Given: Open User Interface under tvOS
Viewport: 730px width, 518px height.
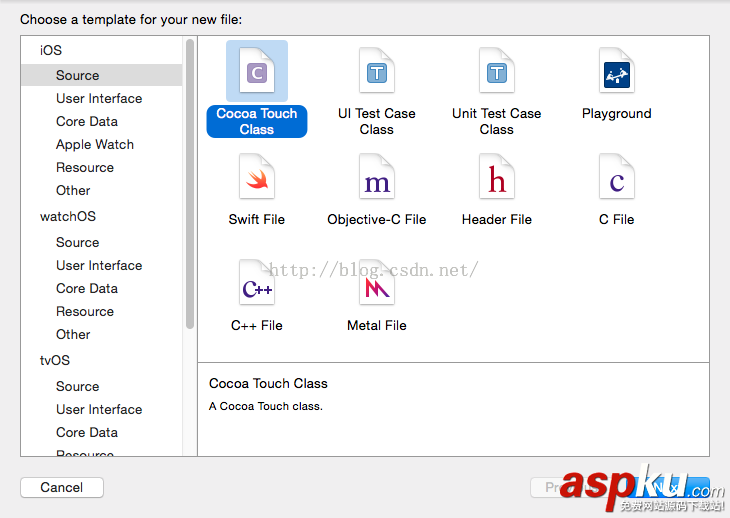Looking at the screenshot, I should pos(101,410).
